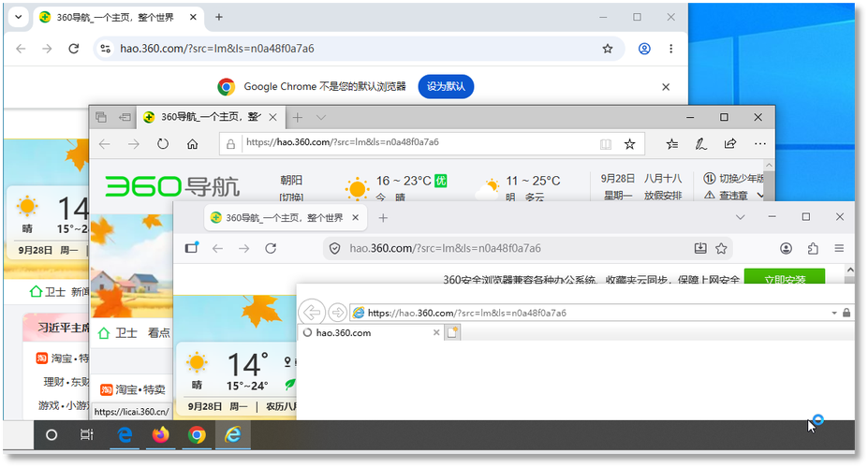Reload page in Chrome window

pyautogui.click(x=74, y=49)
